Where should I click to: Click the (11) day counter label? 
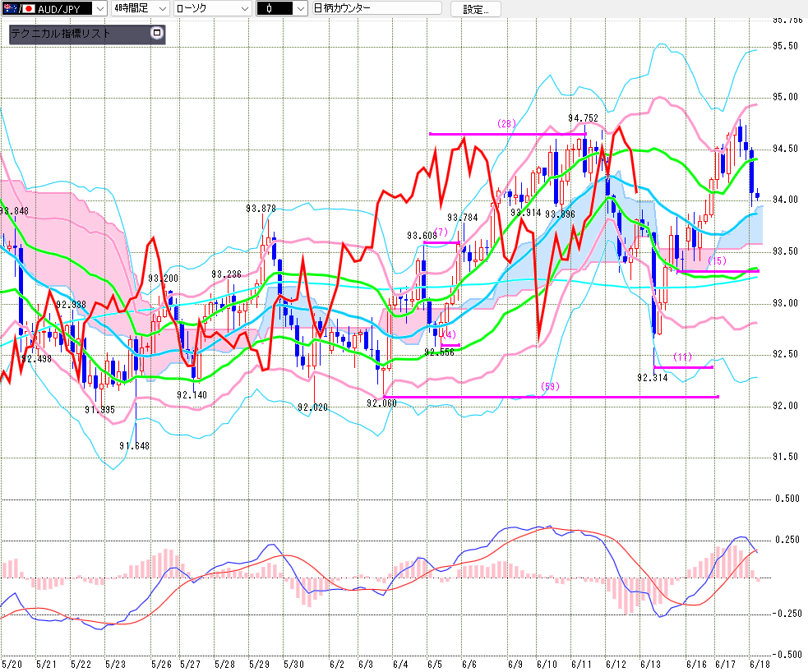682,357
